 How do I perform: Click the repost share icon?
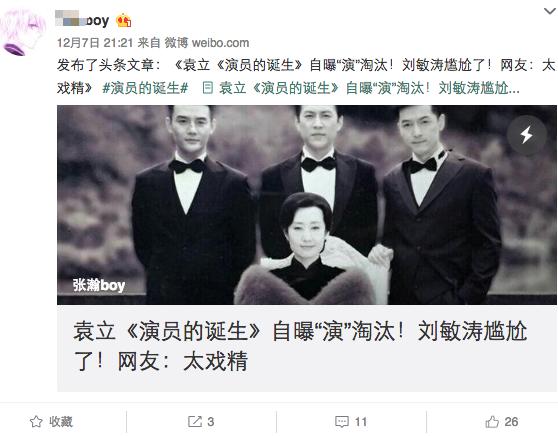point(195,422)
